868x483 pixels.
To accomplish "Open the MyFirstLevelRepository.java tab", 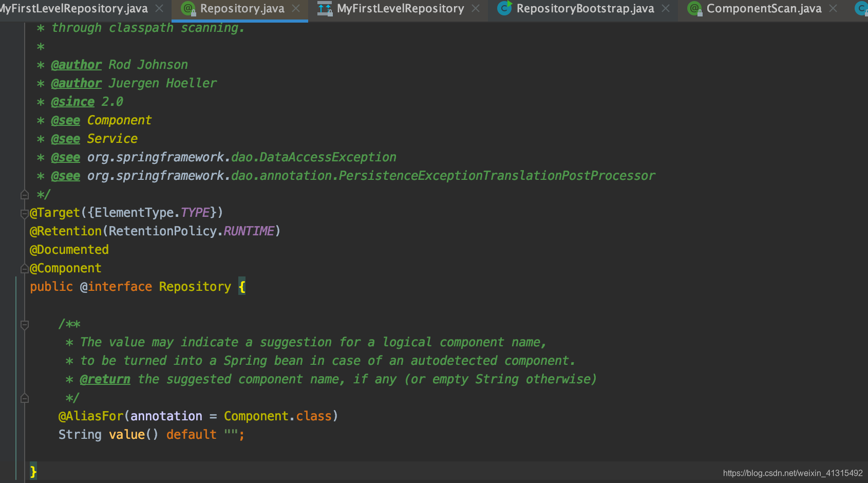I will tap(74, 9).
